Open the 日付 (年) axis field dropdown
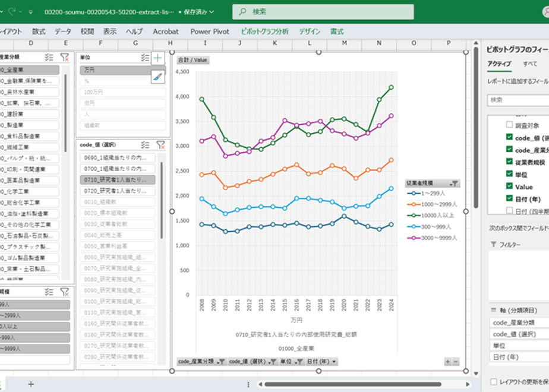Viewport: 549px width, 392px height. coord(334,362)
